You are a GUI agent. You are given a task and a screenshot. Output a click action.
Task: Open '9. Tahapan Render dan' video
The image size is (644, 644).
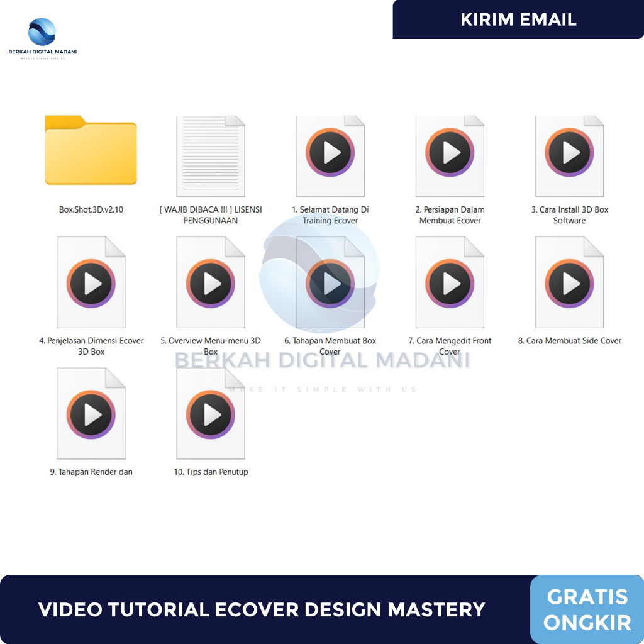(91, 413)
